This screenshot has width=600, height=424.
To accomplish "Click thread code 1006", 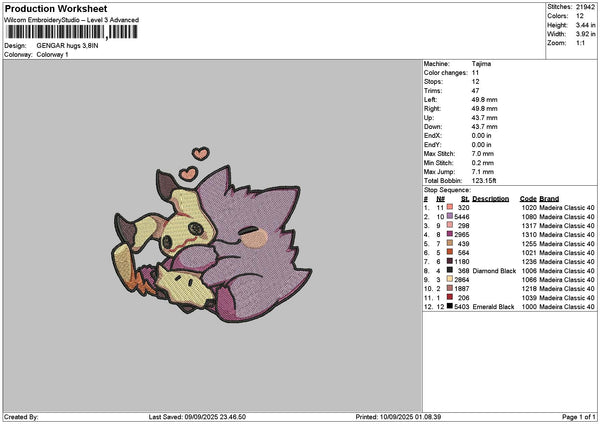I will click(x=529, y=271).
